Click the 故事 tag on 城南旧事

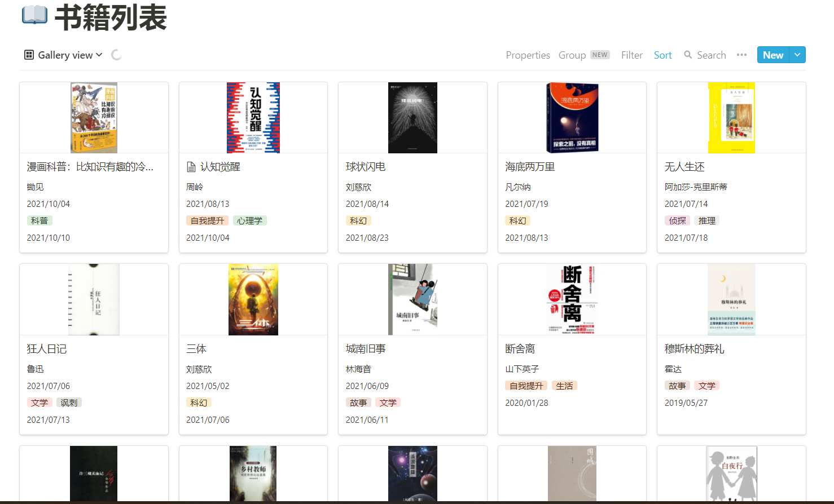(x=358, y=403)
